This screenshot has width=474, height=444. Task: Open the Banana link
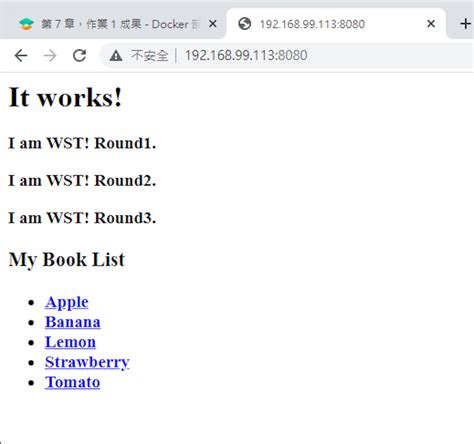73,322
